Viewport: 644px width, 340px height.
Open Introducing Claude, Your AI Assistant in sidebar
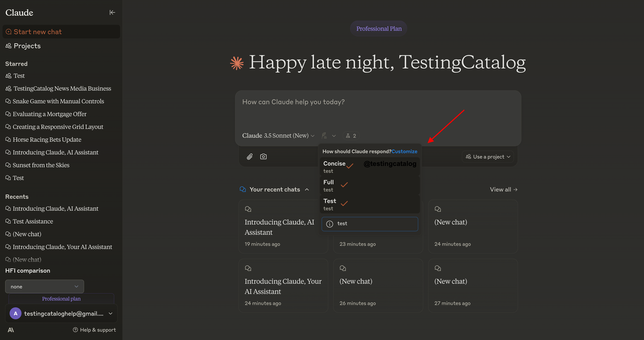59,247
